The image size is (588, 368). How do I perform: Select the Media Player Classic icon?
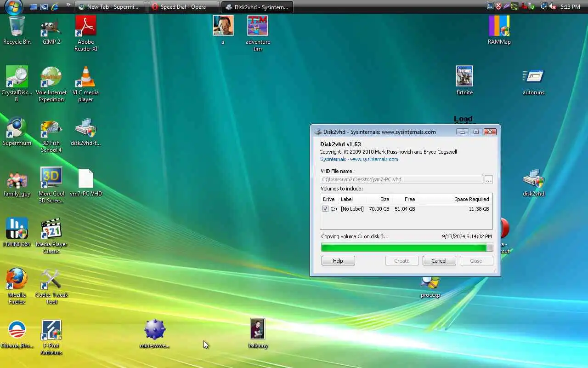tap(51, 236)
